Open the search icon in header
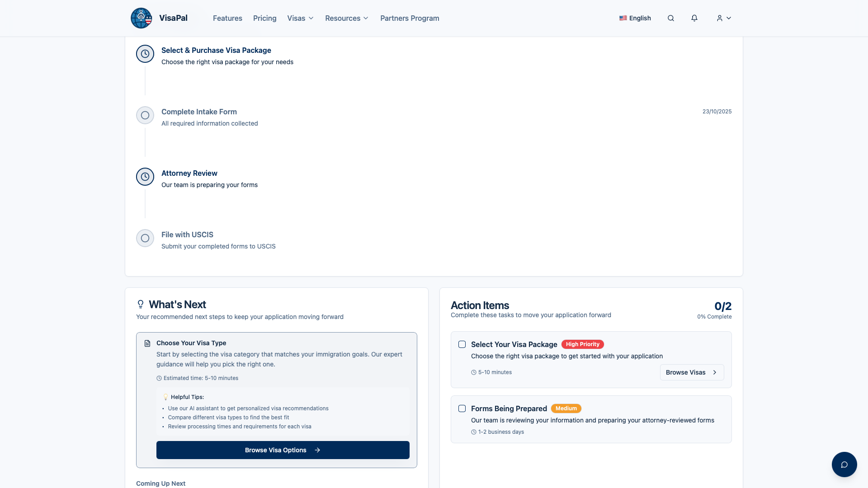 coord(671,18)
